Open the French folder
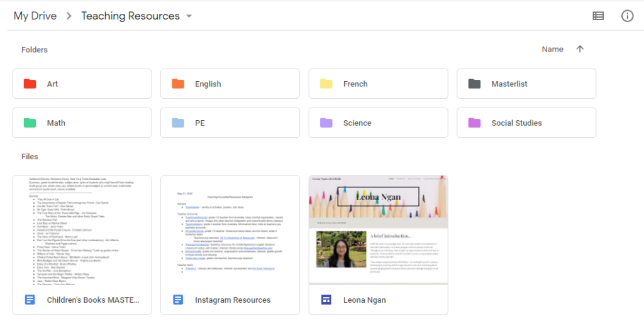 (379, 84)
